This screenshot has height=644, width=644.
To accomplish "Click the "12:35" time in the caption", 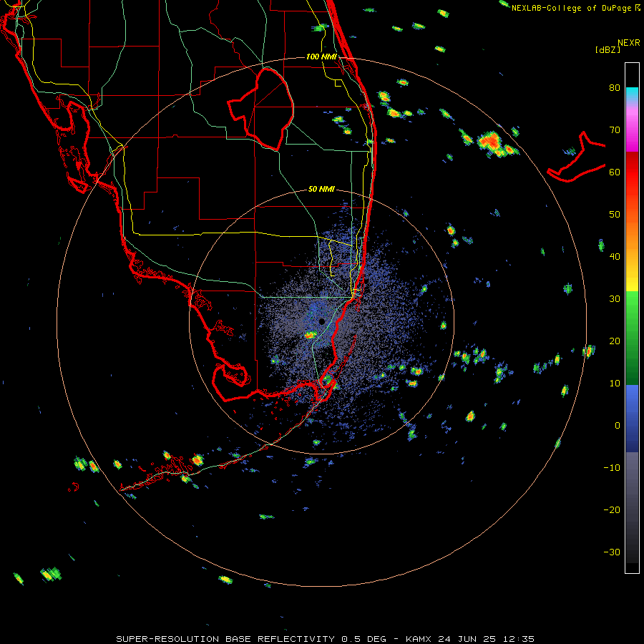I will point(518,639).
